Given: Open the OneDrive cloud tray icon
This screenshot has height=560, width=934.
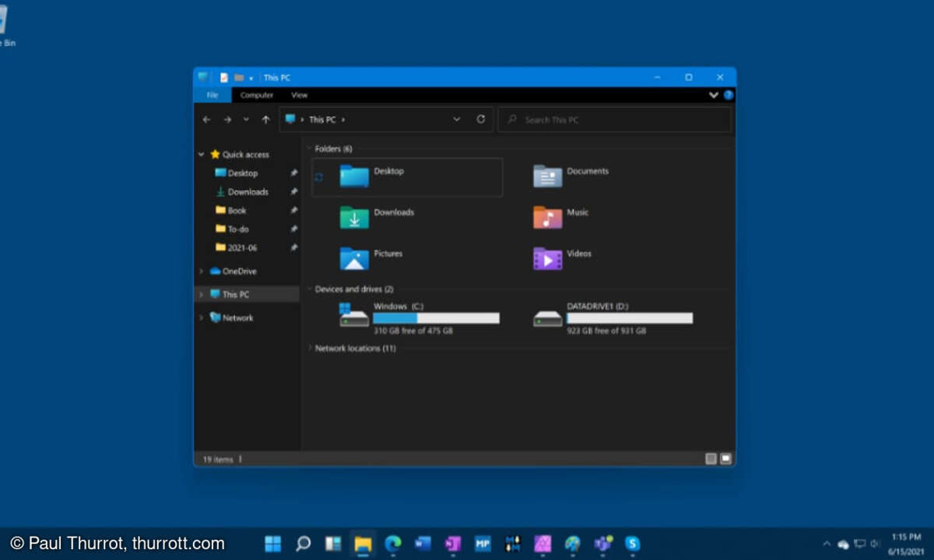Looking at the screenshot, I should (x=843, y=544).
